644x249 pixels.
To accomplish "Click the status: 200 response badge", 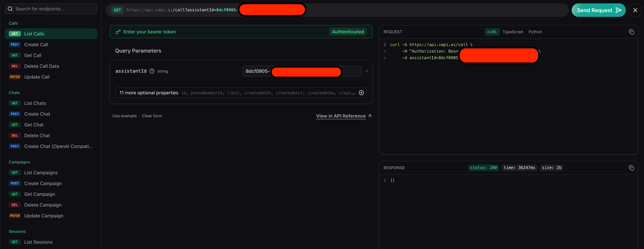I will pos(484,168).
